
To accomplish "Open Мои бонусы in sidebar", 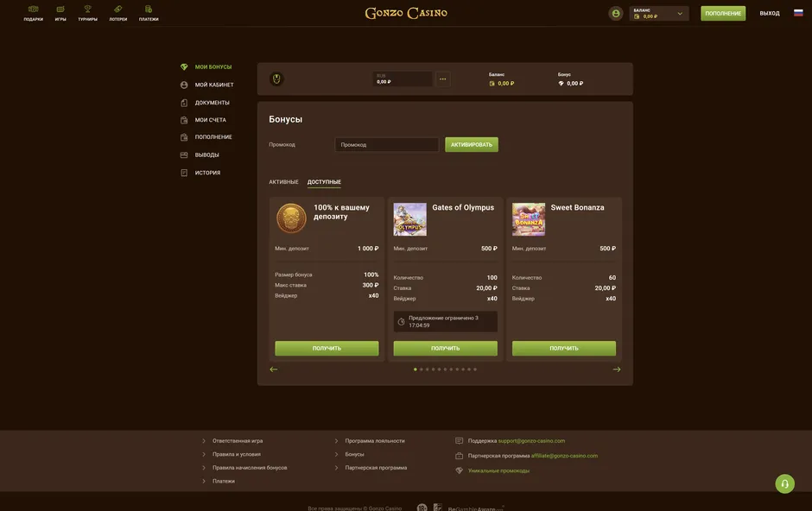I will [206, 66].
